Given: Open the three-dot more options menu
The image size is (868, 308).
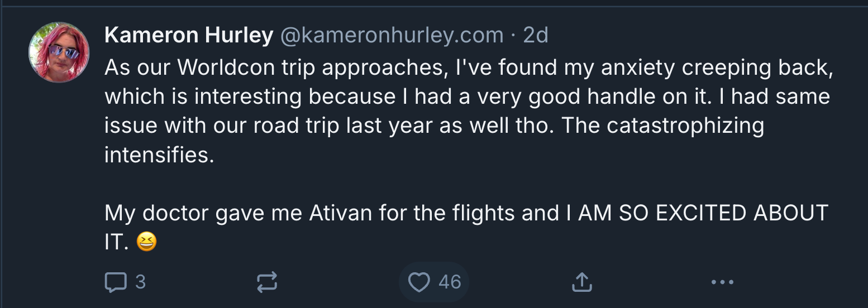Looking at the screenshot, I should 722,282.
